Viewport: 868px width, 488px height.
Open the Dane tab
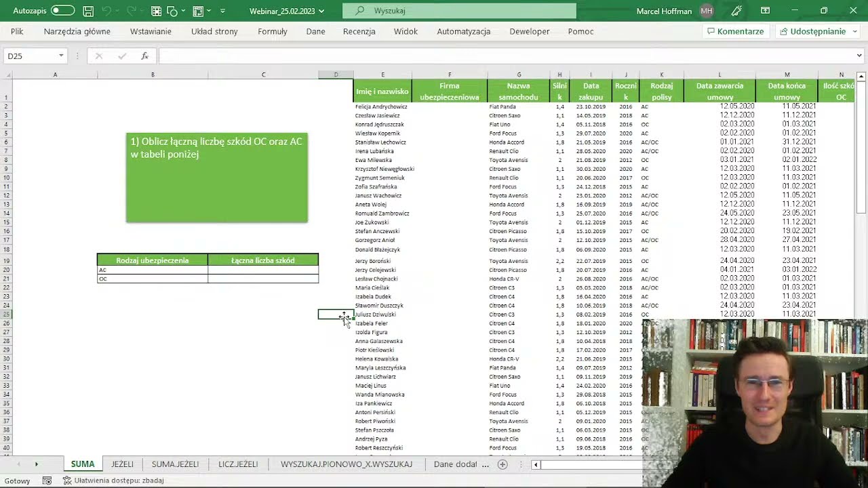315,31
